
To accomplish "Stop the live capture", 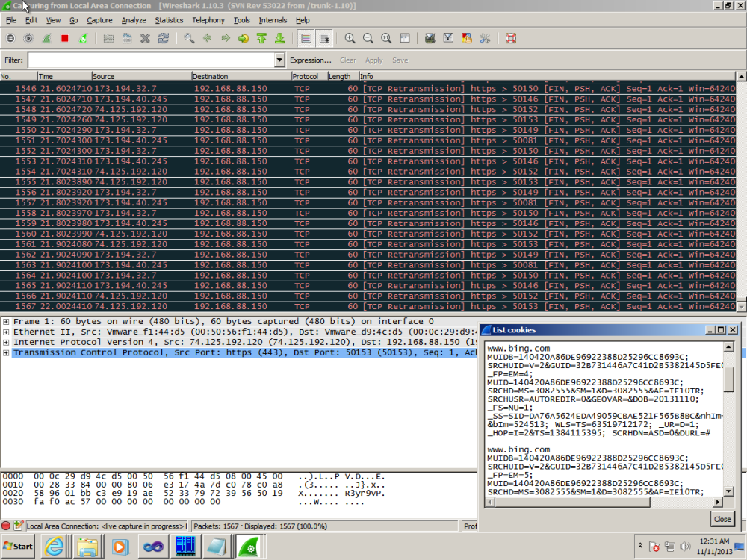I will click(x=64, y=38).
